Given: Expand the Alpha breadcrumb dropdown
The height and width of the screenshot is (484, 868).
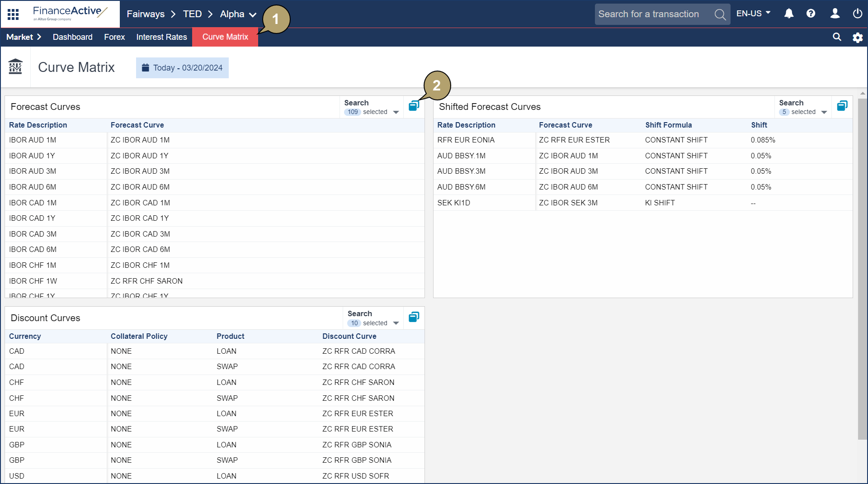Looking at the screenshot, I should pos(253,15).
